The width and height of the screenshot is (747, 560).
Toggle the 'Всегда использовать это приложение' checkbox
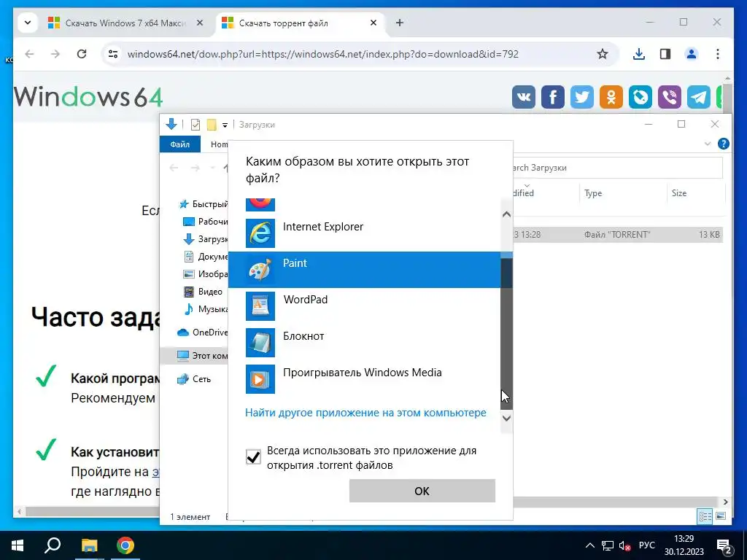coord(253,456)
